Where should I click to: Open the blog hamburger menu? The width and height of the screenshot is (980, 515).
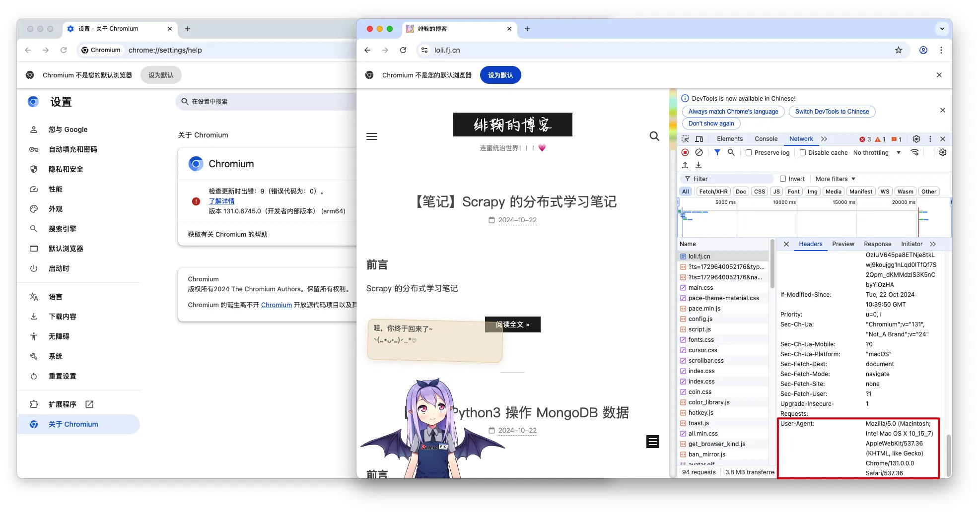pos(372,136)
